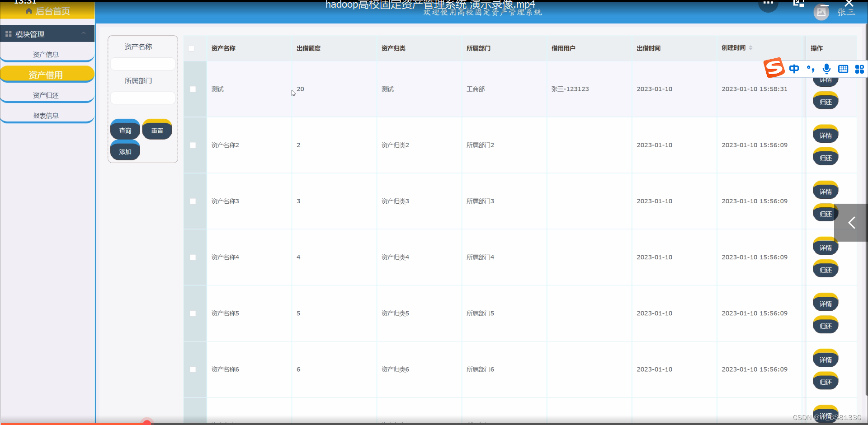Click the username 张三 in the header
The image size is (868, 425).
pos(846,12)
